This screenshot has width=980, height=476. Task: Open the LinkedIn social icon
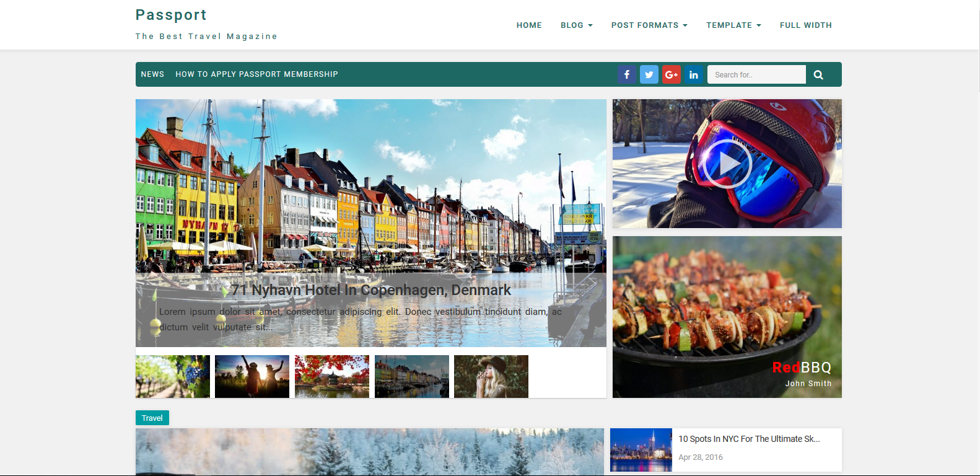pyautogui.click(x=693, y=74)
